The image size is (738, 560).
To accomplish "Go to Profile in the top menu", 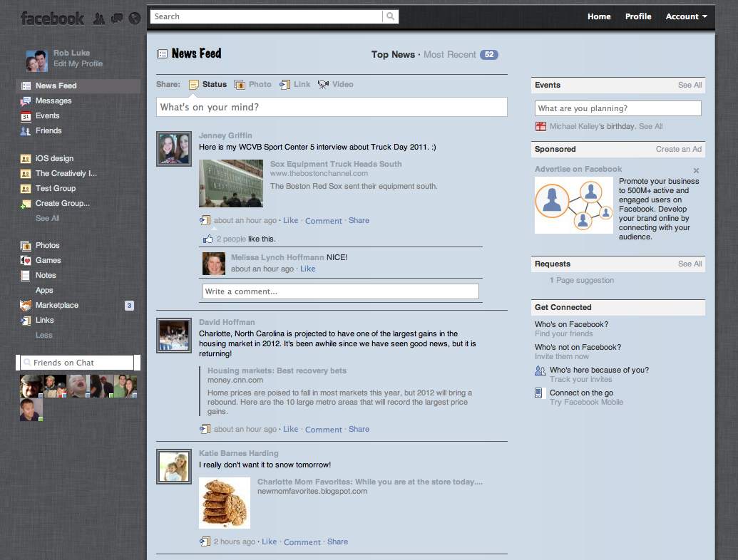I will click(637, 16).
